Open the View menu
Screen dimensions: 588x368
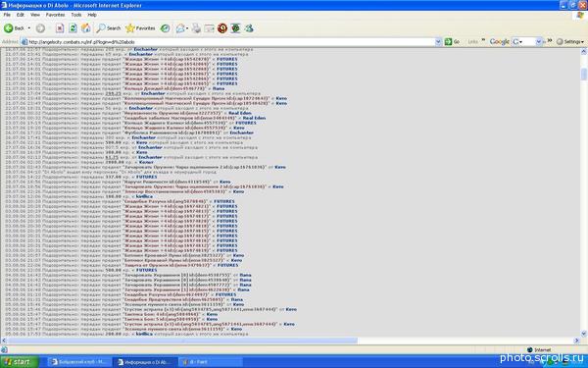coord(35,15)
